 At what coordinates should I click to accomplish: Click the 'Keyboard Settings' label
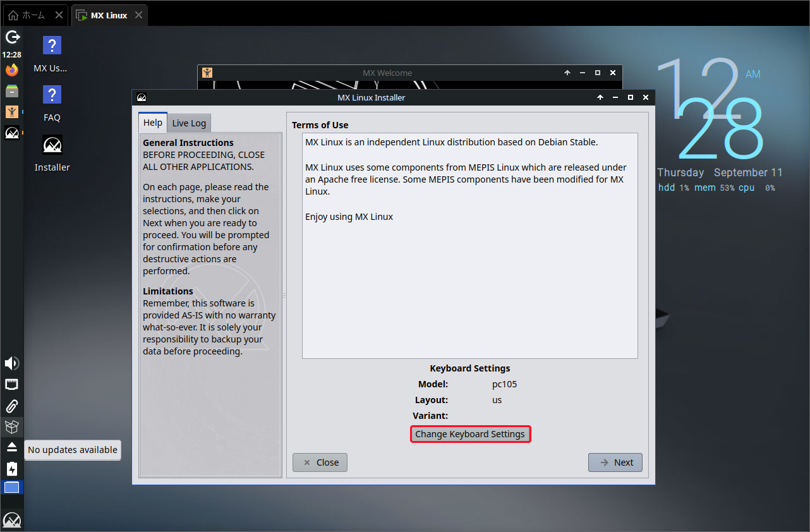470,368
